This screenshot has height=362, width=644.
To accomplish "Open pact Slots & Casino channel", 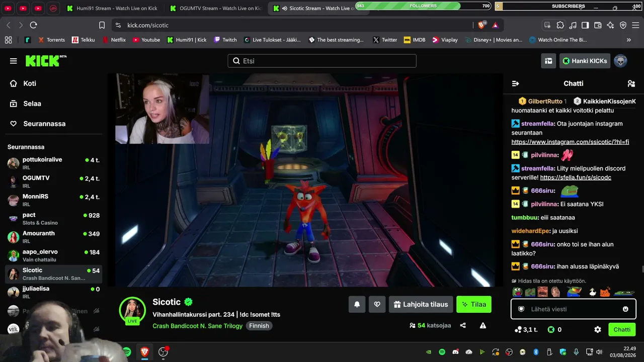I will [x=53, y=218].
